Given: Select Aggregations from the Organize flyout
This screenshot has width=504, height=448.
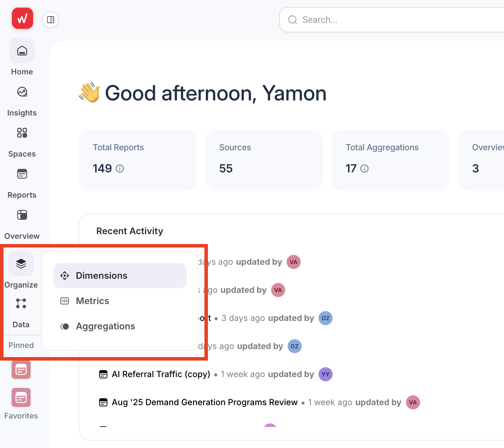Looking at the screenshot, I should [x=105, y=326].
